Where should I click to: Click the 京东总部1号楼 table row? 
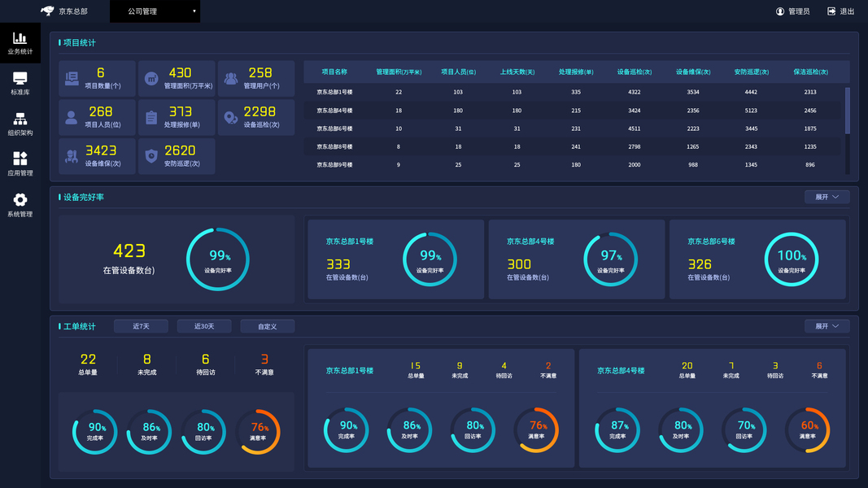tap(573, 93)
